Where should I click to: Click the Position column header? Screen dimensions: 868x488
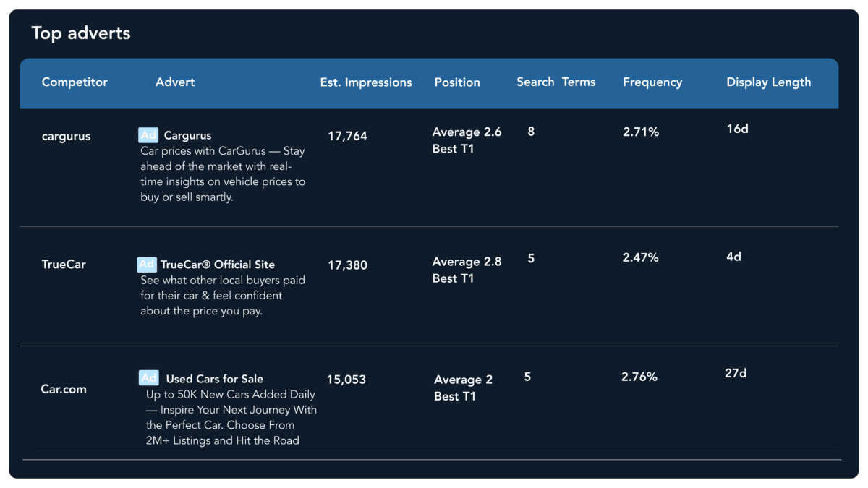click(x=457, y=82)
